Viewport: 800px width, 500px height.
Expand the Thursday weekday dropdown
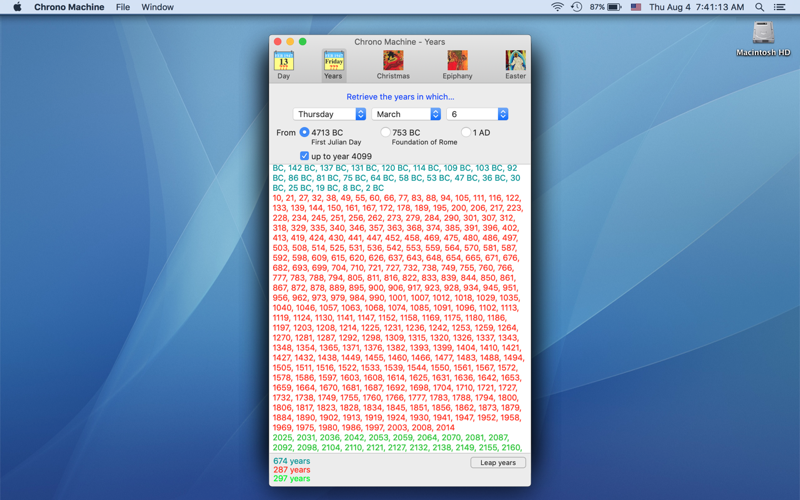pos(330,114)
